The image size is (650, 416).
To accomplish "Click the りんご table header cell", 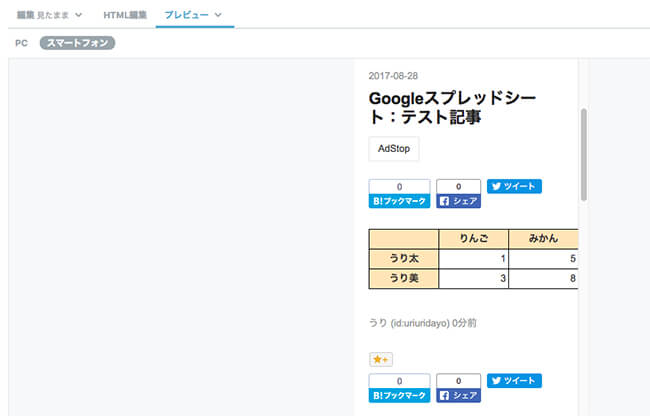I will click(x=473, y=239).
